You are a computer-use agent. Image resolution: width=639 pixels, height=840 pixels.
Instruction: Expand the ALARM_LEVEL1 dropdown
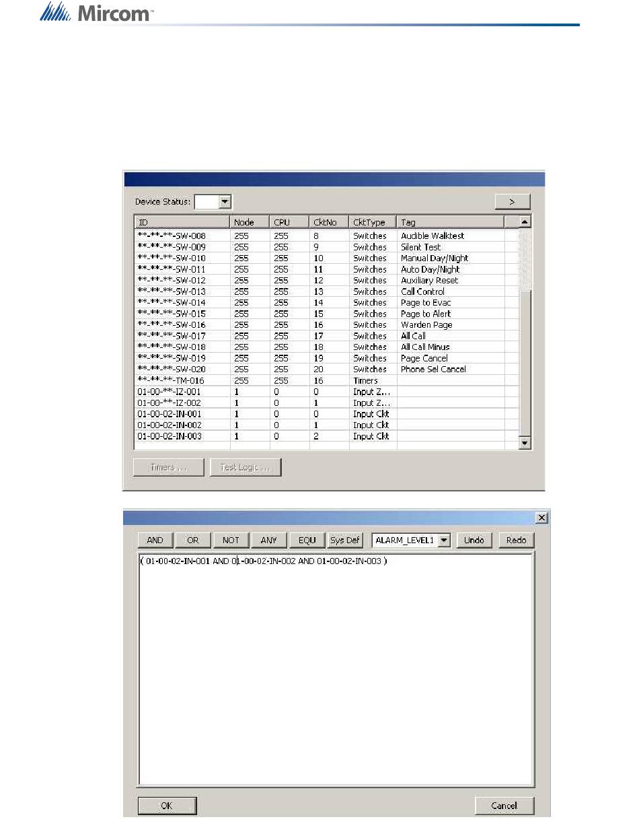444,540
